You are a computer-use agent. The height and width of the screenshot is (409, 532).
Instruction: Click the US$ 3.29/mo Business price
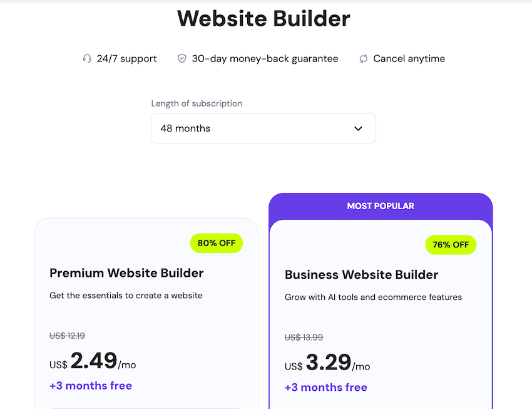327,363
